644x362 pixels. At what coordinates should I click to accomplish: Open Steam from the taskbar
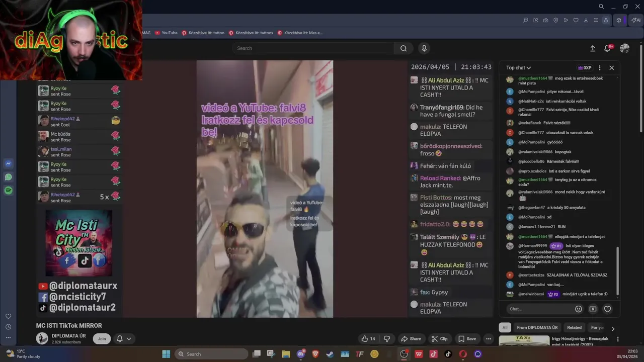tap(330, 354)
